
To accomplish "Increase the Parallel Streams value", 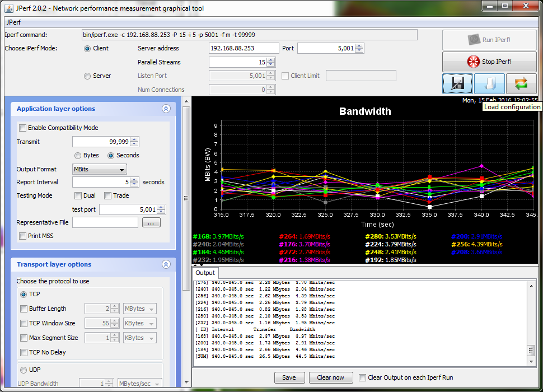I will tap(271, 60).
